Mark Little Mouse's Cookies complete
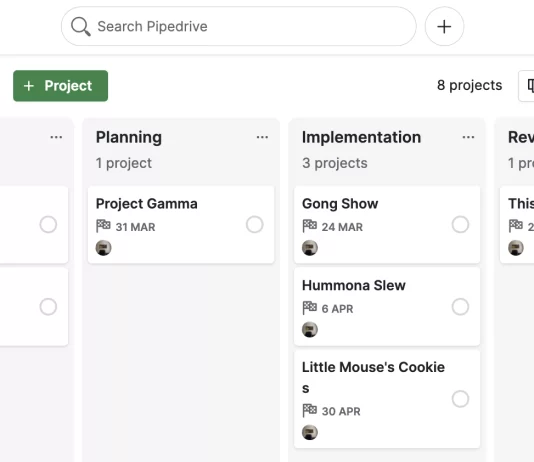534x462 pixels. point(460,399)
